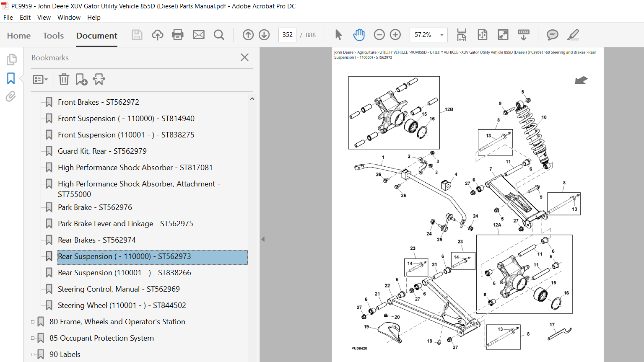This screenshot has height=362, width=644.
Task: Add a new bookmark icon
Action: point(81,79)
